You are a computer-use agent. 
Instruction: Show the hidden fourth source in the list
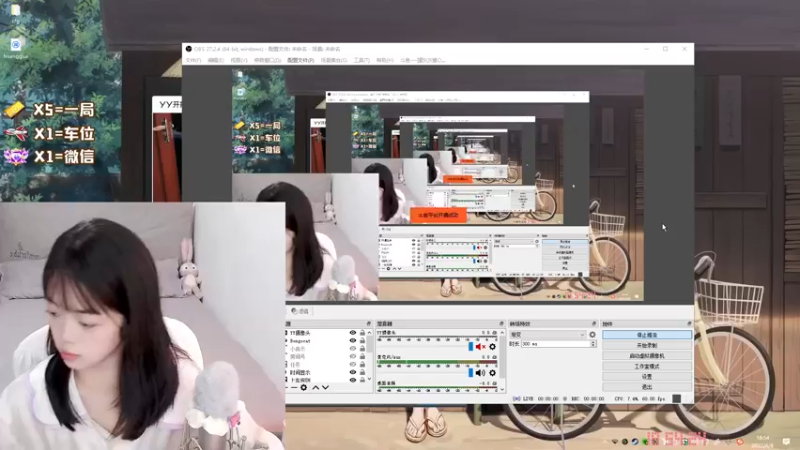click(x=353, y=356)
